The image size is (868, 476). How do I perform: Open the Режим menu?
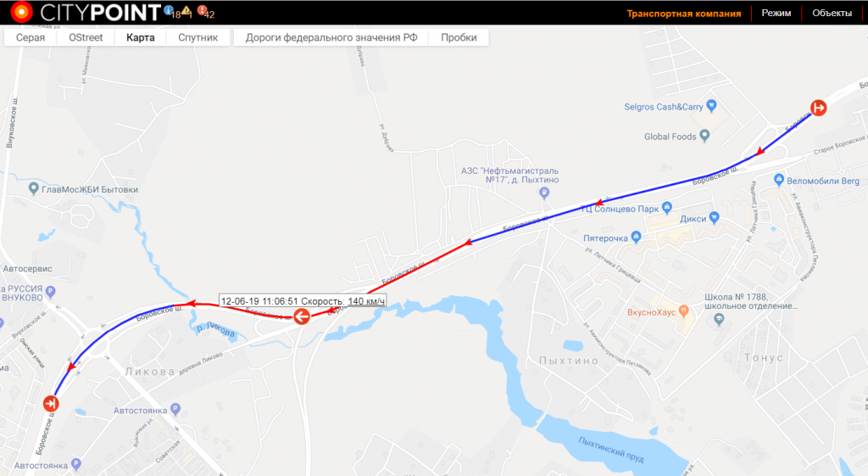point(776,14)
